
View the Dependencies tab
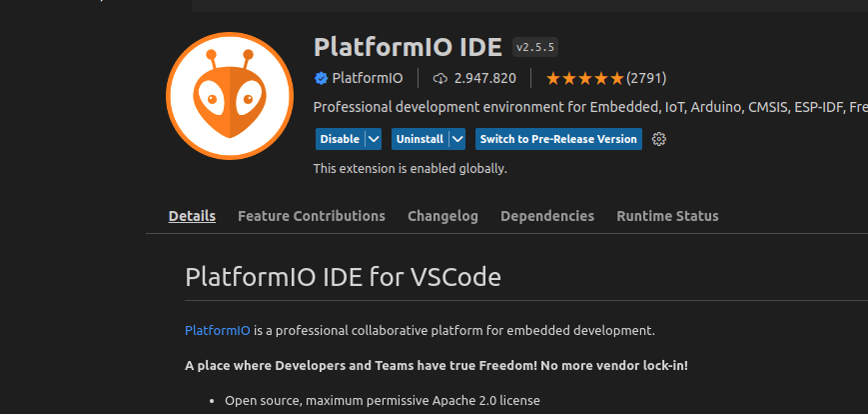pos(547,216)
